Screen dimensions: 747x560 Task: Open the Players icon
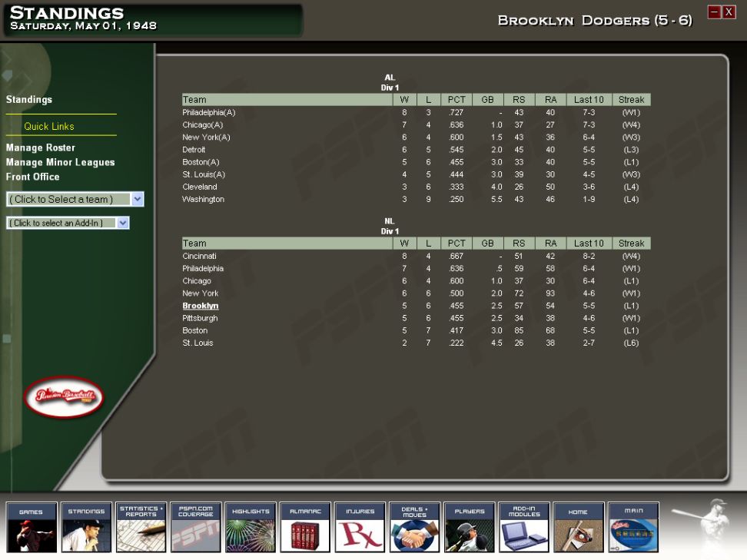point(470,527)
